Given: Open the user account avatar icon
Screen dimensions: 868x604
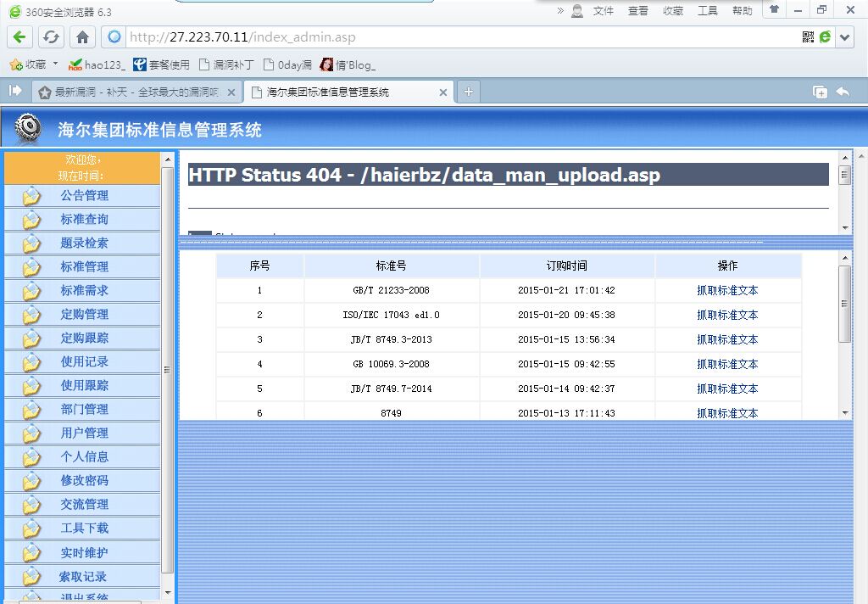Looking at the screenshot, I should click(x=576, y=10).
